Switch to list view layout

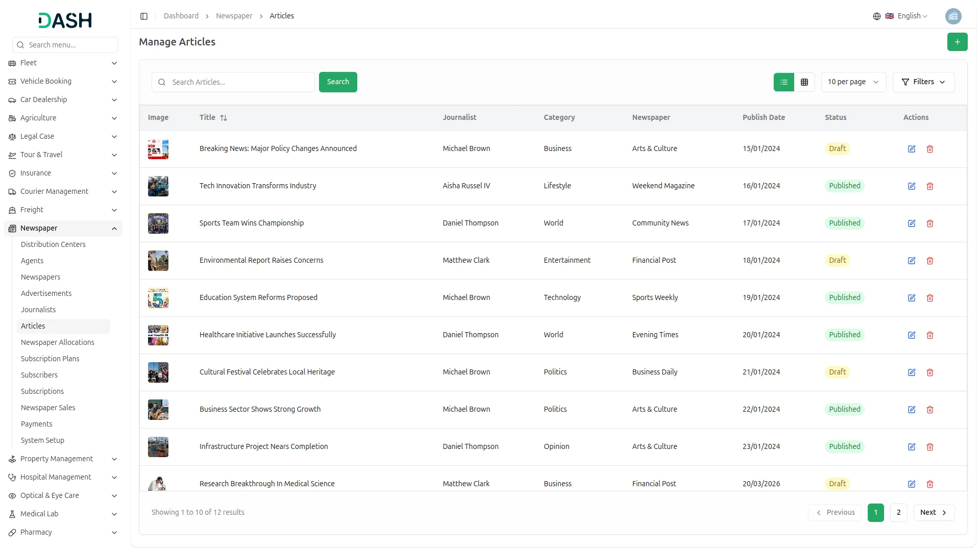783,82
